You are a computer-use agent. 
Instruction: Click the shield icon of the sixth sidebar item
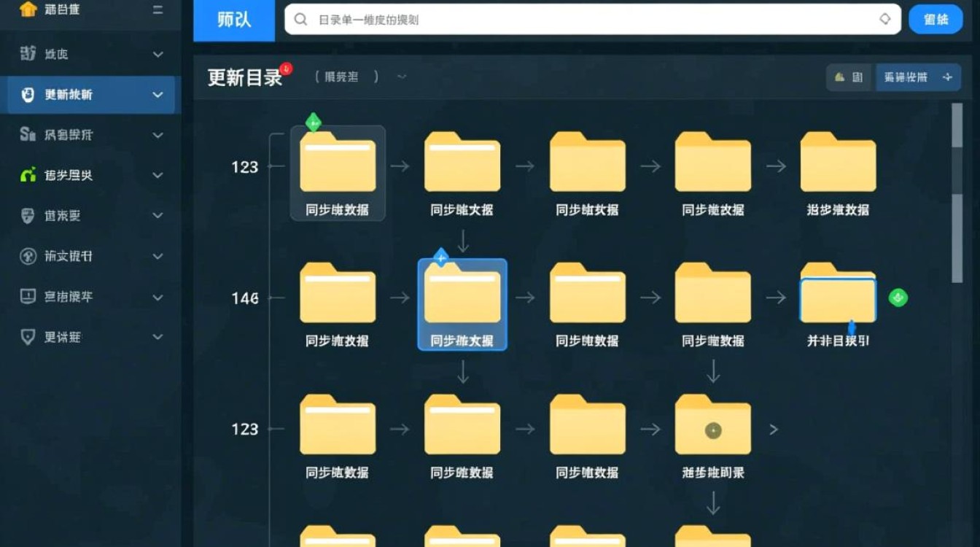[27, 256]
